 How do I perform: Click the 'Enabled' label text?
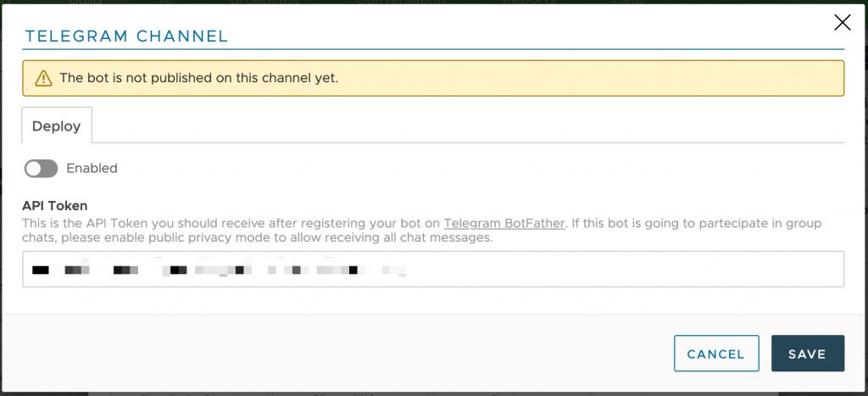92,169
